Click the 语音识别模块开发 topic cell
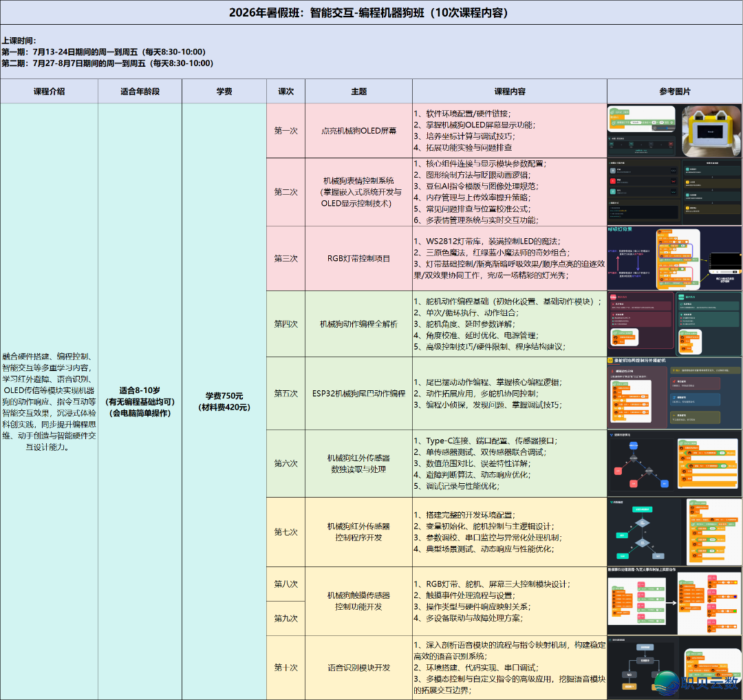This screenshot has width=743, height=700. click(358, 667)
